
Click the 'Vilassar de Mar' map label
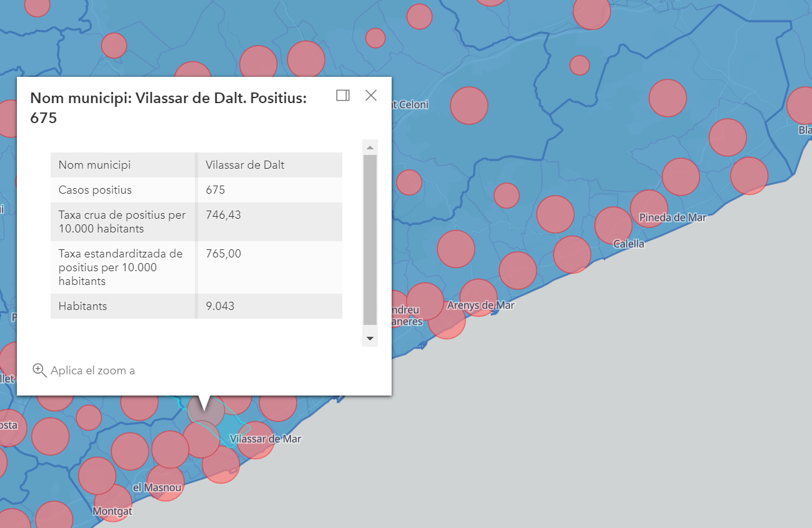pyautogui.click(x=265, y=439)
